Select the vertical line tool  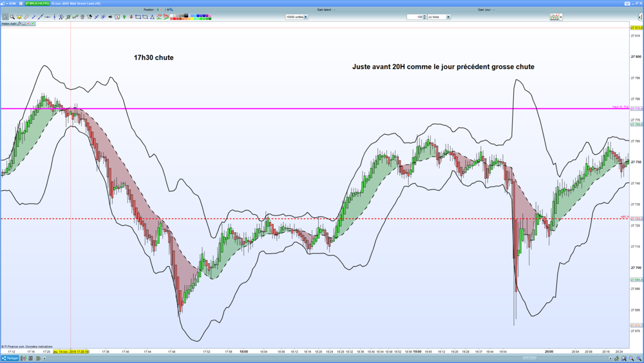[x=55, y=17]
